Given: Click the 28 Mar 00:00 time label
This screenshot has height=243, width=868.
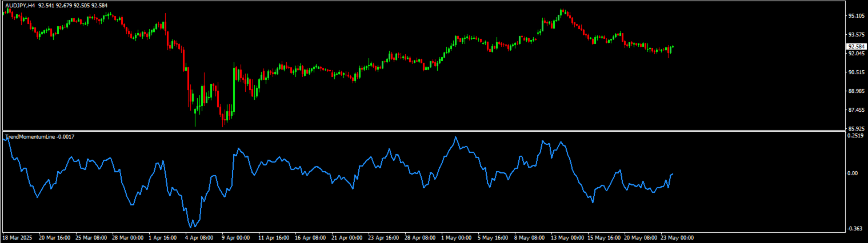Looking at the screenshot, I should pyautogui.click(x=127, y=237).
